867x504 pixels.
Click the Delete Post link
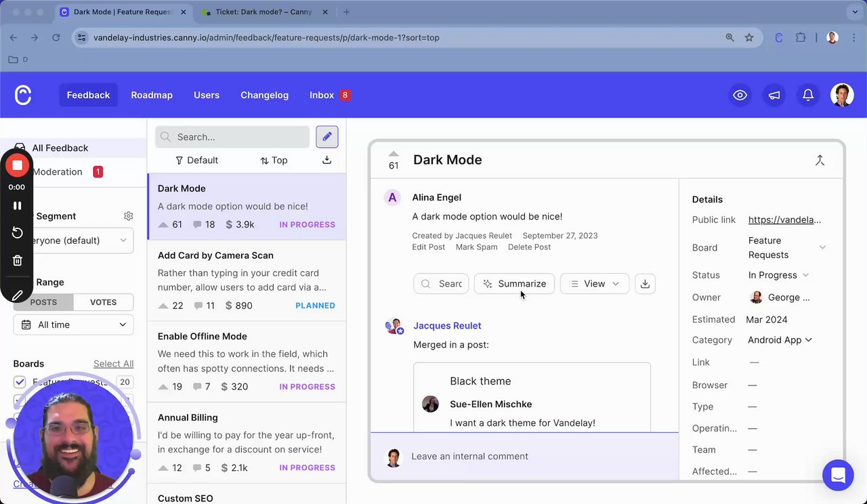click(529, 247)
